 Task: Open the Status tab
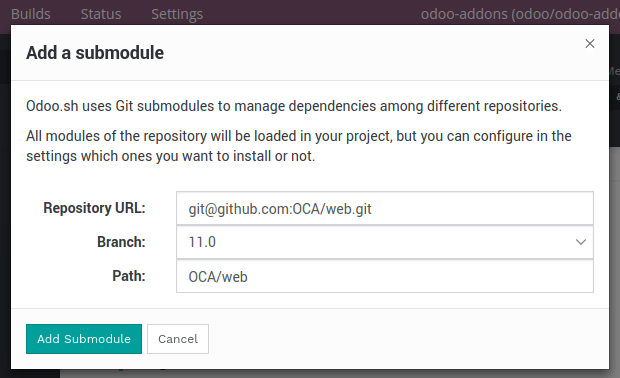101,14
